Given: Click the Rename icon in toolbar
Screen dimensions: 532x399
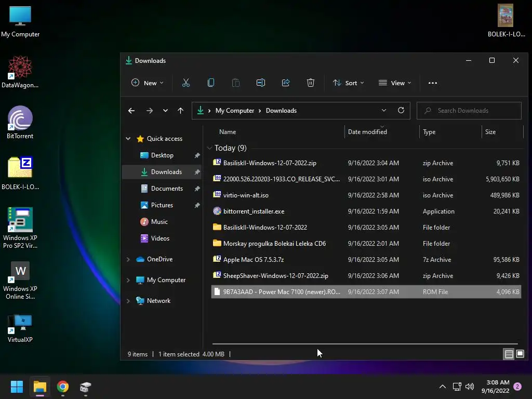Looking at the screenshot, I should click(261, 83).
